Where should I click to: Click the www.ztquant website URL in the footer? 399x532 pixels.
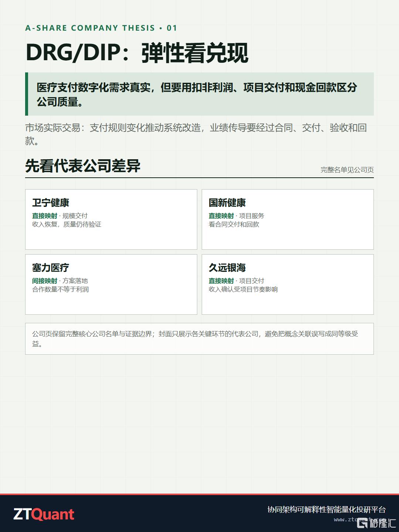(360, 519)
